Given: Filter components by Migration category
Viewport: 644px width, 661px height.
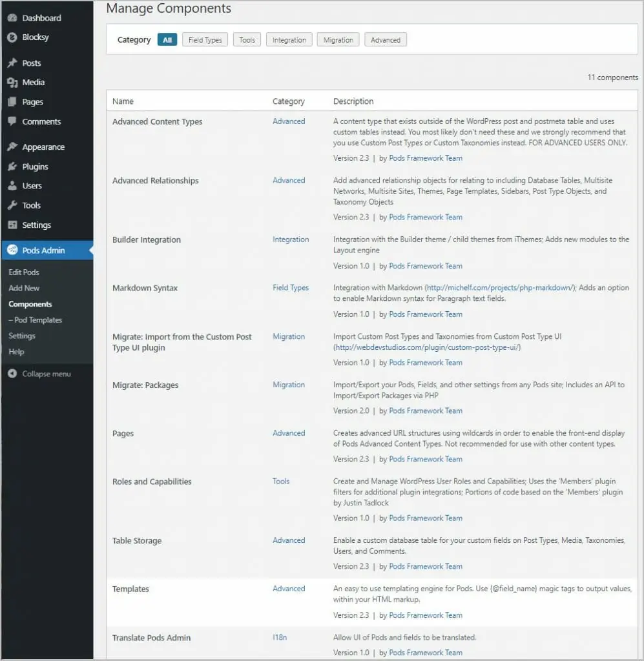Looking at the screenshot, I should (x=338, y=39).
